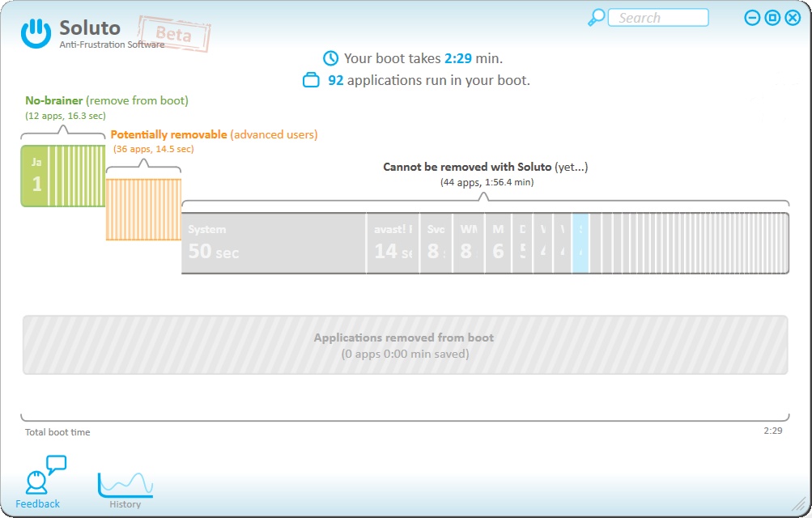The height and width of the screenshot is (518, 812).
Task: Click the magnifying glass search icon
Action: 596,18
